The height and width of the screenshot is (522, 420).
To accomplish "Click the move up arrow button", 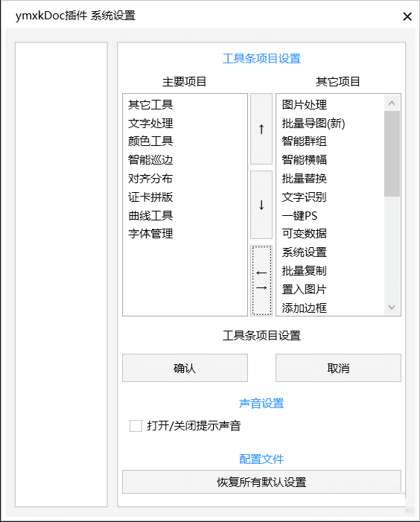I will coord(261,129).
